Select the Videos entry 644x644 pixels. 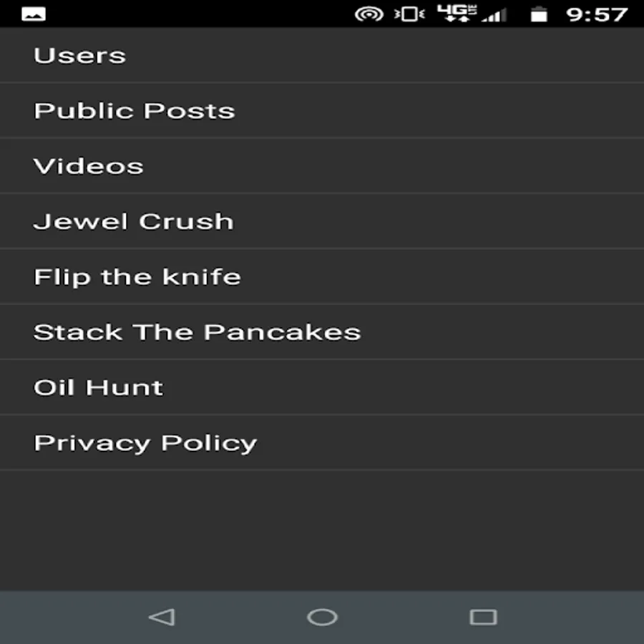(322, 166)
